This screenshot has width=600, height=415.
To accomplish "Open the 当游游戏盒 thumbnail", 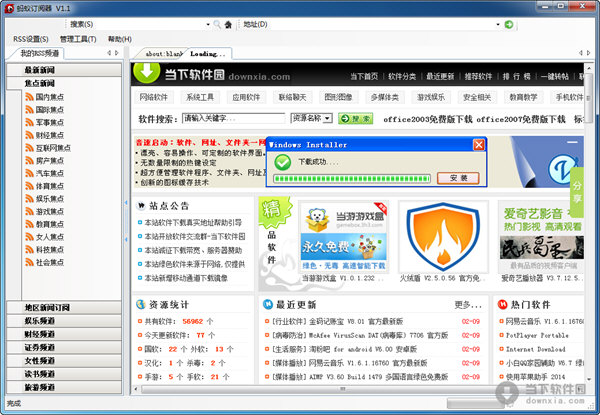I will [x=343, y=236].
